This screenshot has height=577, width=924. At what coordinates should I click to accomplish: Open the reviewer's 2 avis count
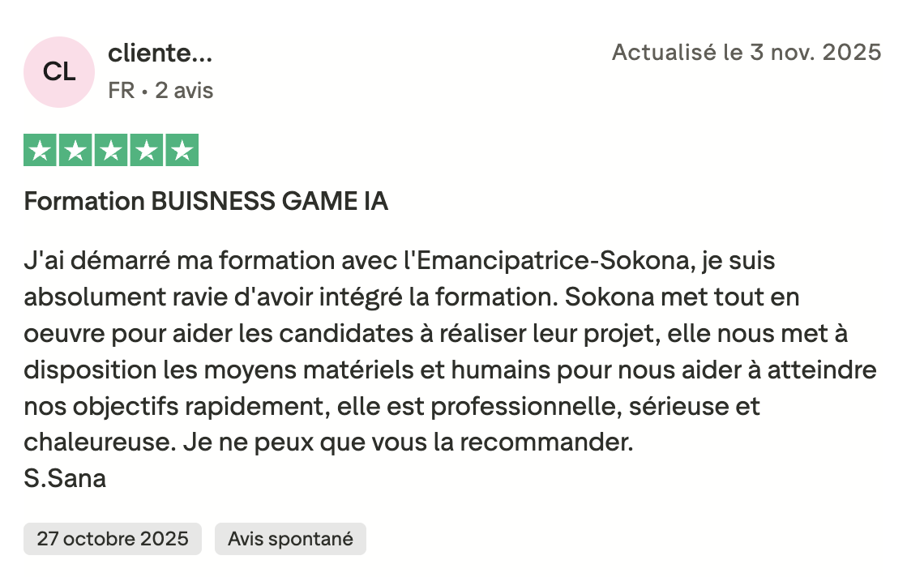(184, 91)
